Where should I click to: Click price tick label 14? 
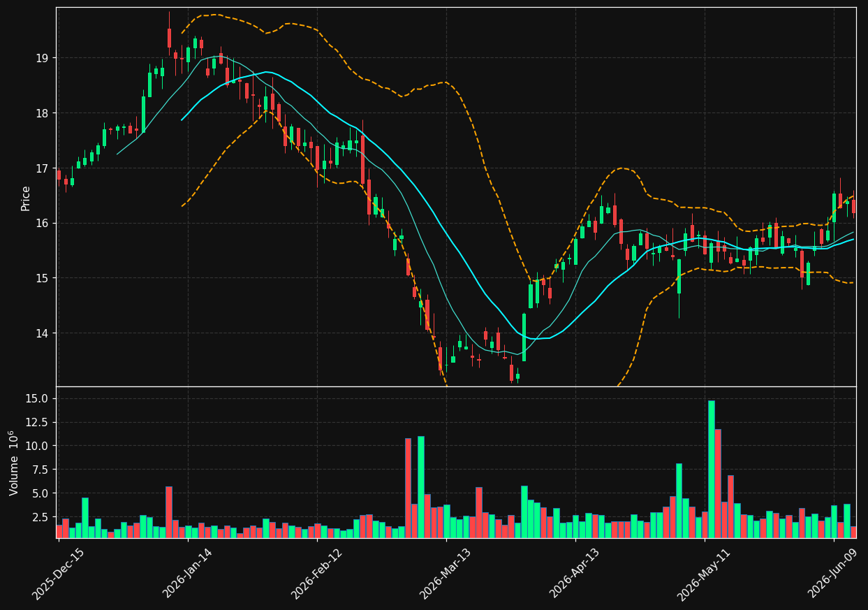pyautogui.click(x=43, y=333)
